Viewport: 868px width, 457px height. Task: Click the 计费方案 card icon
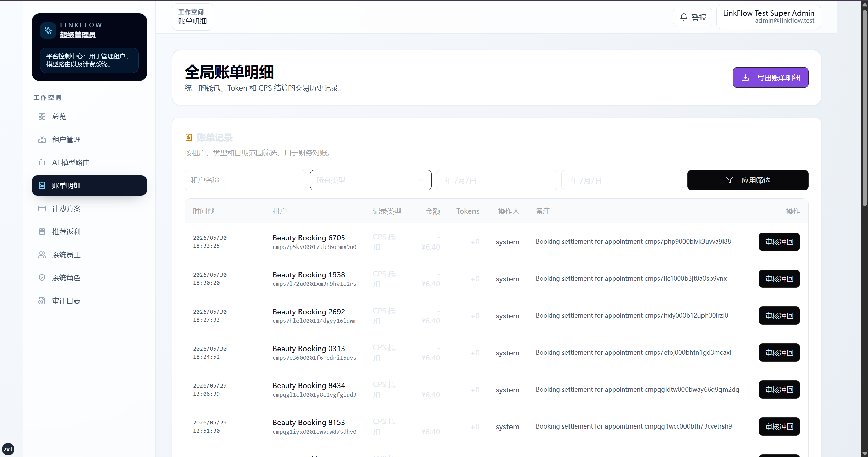click(42, 208)
